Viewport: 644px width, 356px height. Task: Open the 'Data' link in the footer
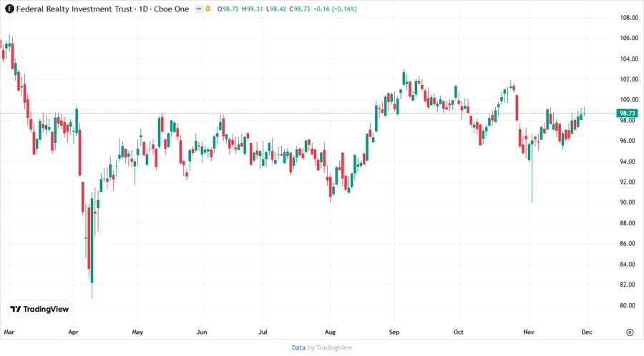tap(298, 347)
